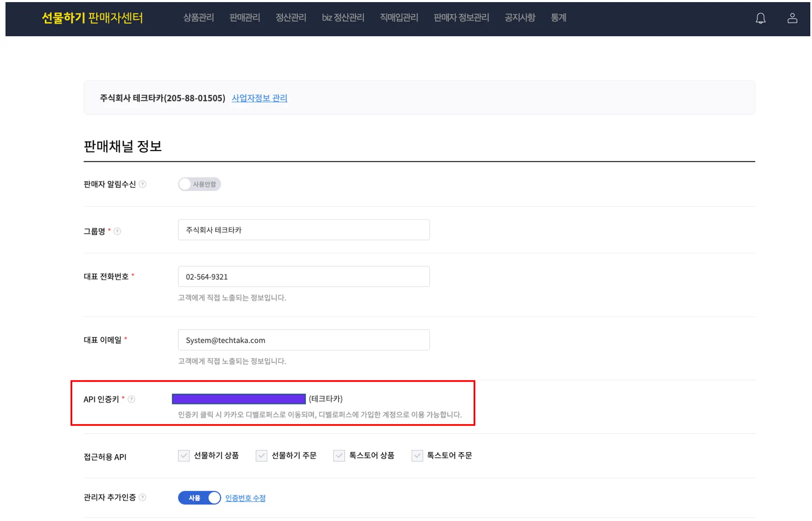Toggle the 톡스토어 상품 checkbox
Screen dimensions: 812x521
coord(339,456)
